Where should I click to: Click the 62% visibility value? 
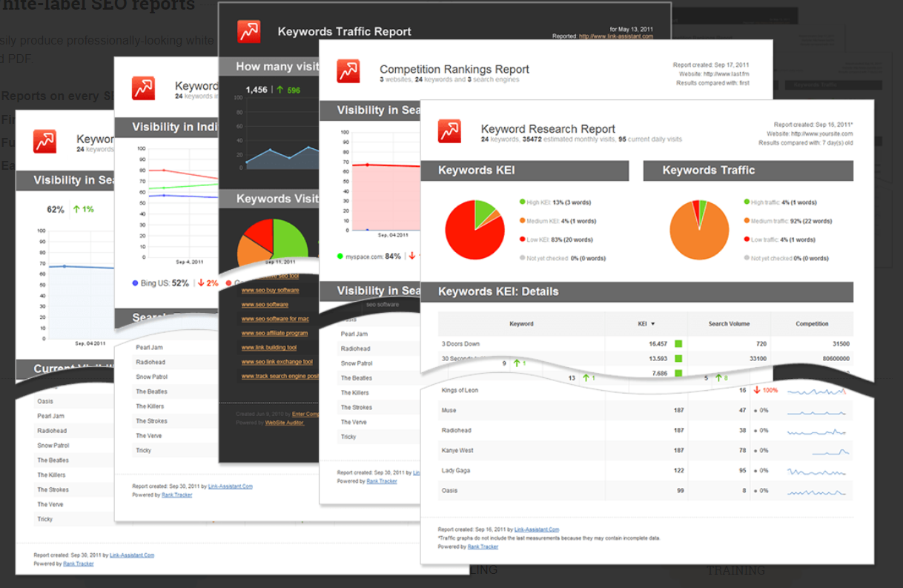[x=56, y=209]
